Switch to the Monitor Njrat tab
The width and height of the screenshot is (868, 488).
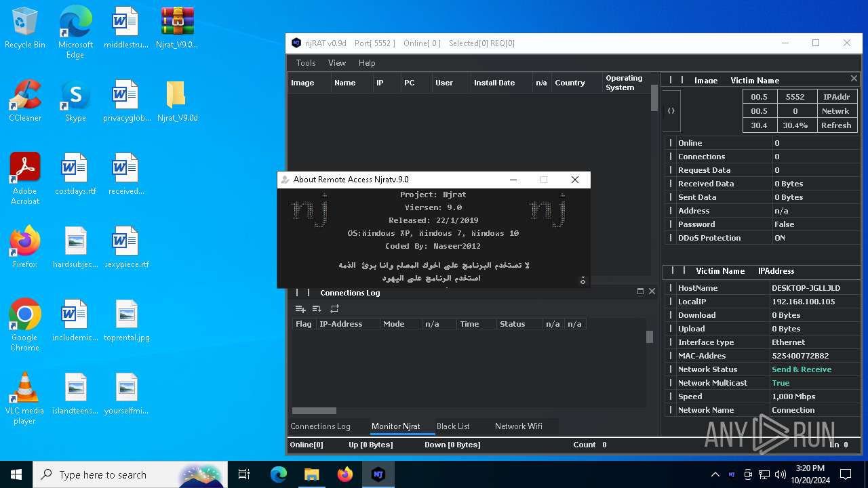point(396,426)
